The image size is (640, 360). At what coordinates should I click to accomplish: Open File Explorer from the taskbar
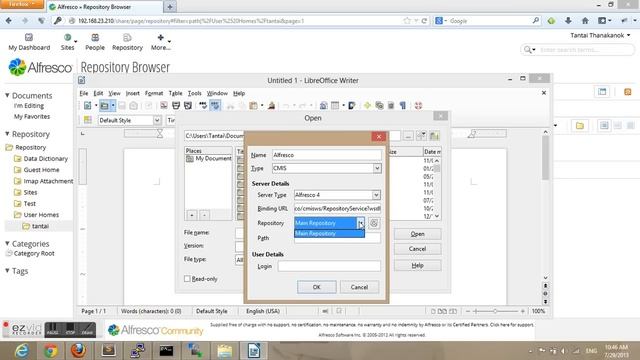tap(224, 351)
